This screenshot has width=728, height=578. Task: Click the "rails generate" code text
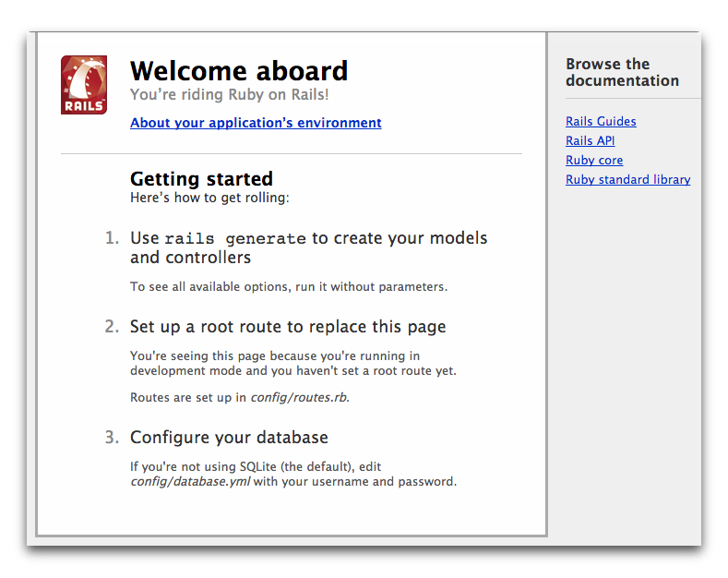pyautogui.click(x=235, y=238)
